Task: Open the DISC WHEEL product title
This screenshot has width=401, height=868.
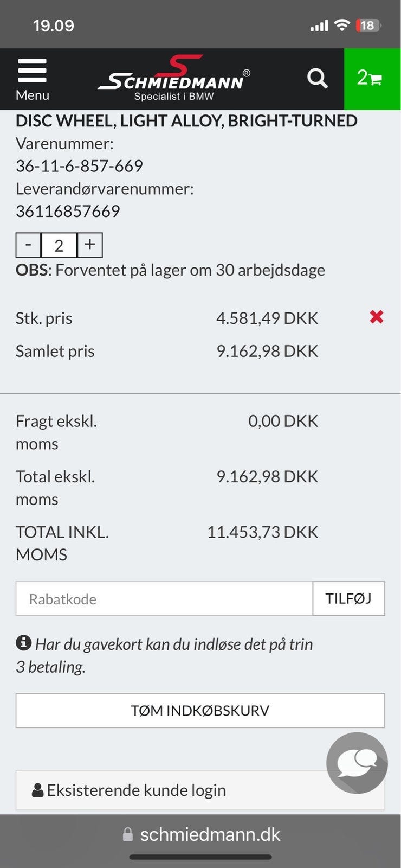Action: [x=186, y=120]
